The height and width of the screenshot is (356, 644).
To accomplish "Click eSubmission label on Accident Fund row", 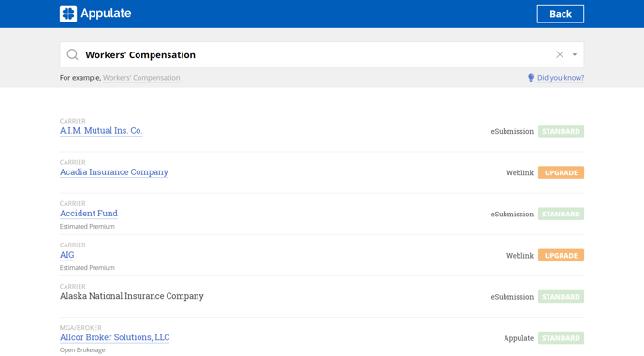I will 512,215.
